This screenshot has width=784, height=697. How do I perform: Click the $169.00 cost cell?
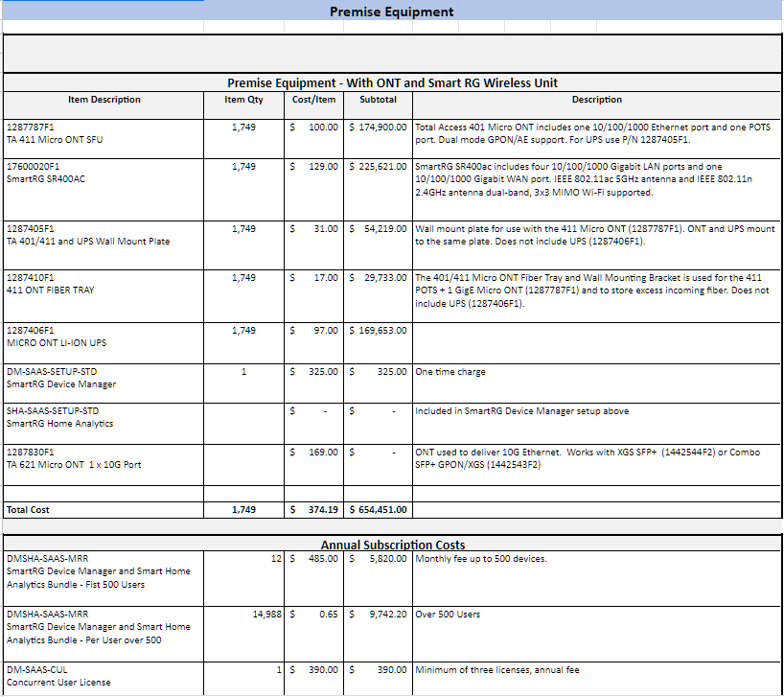pyautogui.click(x=313, y=464)
